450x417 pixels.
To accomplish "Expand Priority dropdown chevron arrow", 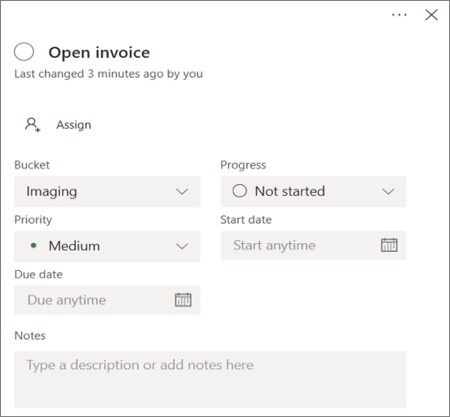I will (x=182, y=246).
